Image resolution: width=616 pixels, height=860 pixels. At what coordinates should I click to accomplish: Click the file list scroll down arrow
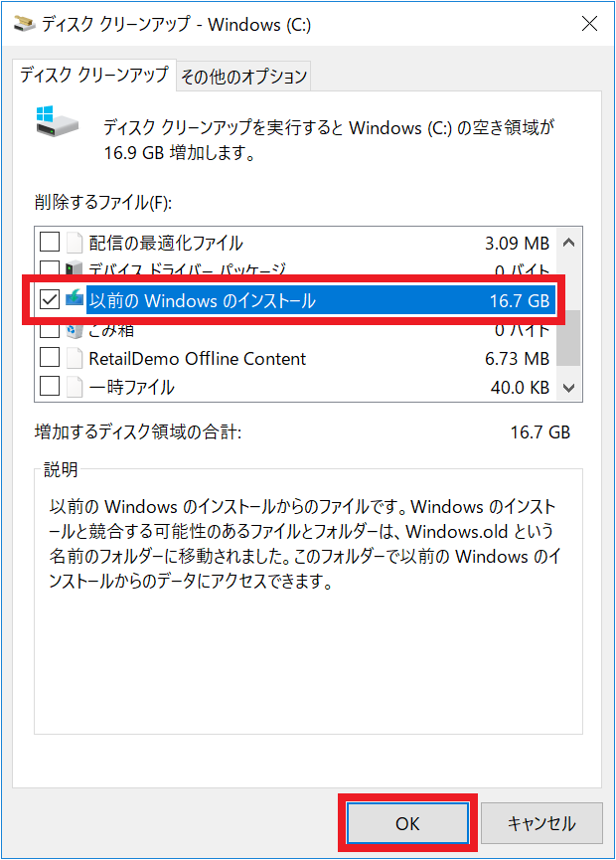pos(568,388)
